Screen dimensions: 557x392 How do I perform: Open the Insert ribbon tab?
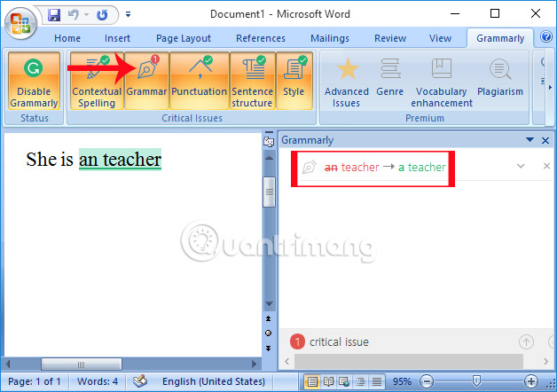coord(117,38)
